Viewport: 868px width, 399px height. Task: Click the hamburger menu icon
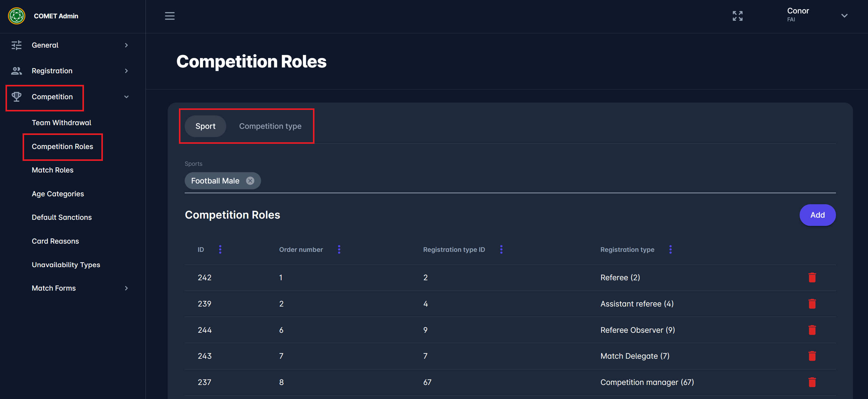pos(169,16)
